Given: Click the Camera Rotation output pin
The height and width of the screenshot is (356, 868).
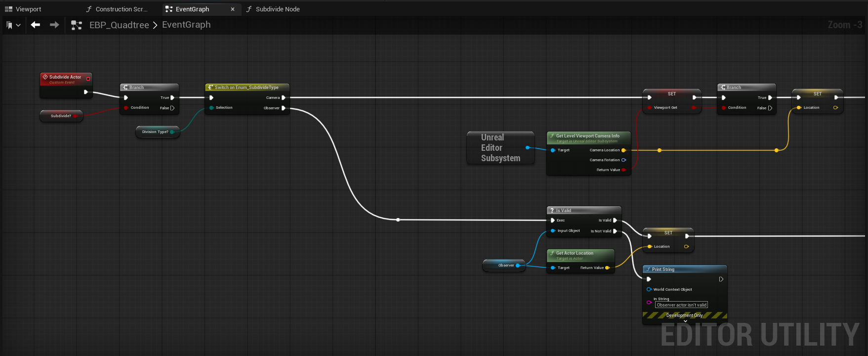Looking at the screenshot, I should 623,160.
